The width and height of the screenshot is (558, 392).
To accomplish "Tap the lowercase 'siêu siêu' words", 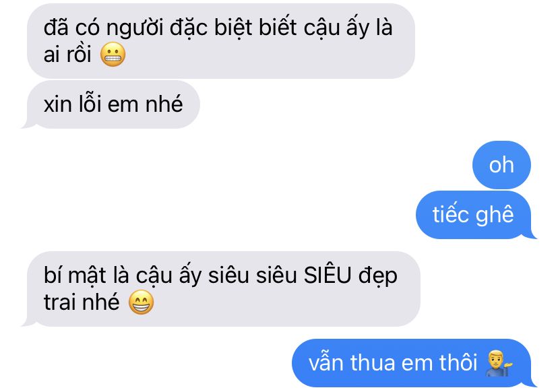I will (x=252, y=275).
